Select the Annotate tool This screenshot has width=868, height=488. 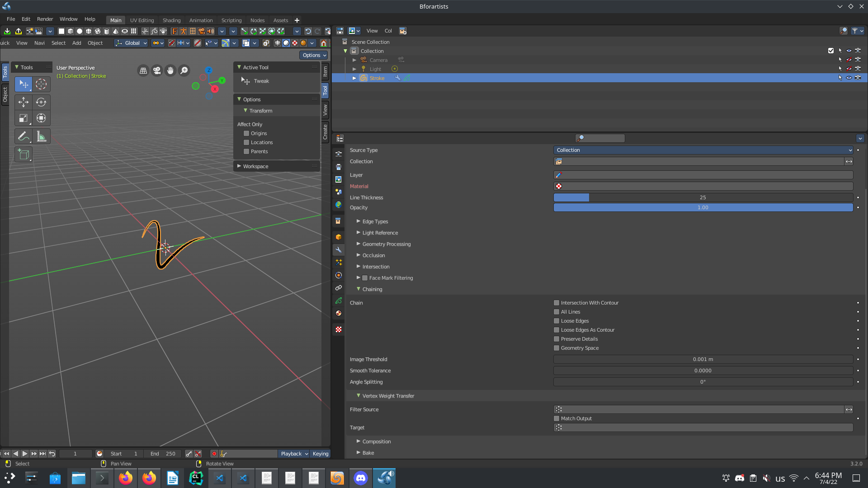point(24,136)
